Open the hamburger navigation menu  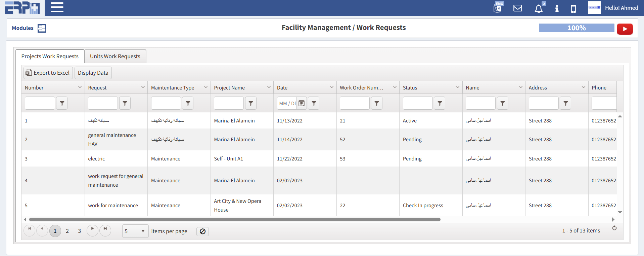(x=57, y=7)
